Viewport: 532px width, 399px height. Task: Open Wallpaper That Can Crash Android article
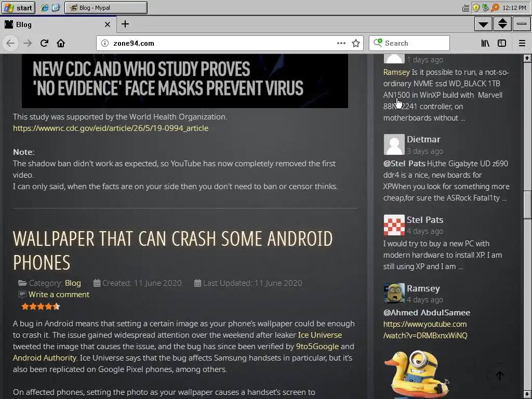click(172, 250)
